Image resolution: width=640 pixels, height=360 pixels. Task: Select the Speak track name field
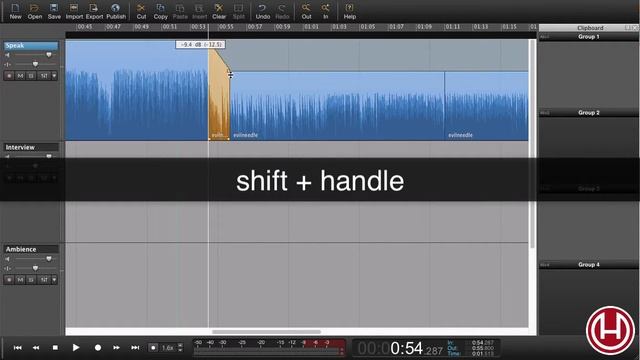pyautogui.click(x=31, y=46)
